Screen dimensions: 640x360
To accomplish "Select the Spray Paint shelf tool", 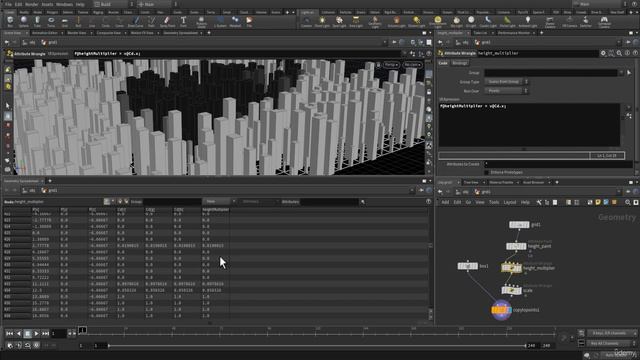I will click(167, 22).
